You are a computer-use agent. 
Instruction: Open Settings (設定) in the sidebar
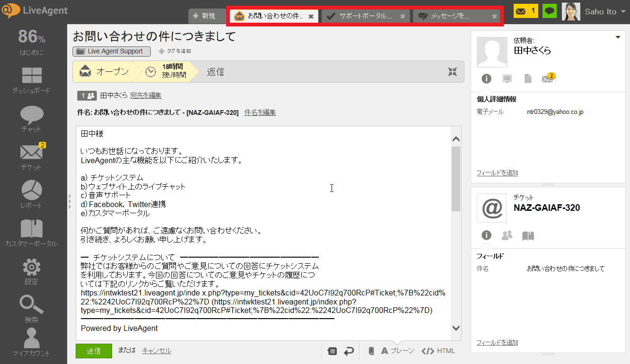pos(32,272)
